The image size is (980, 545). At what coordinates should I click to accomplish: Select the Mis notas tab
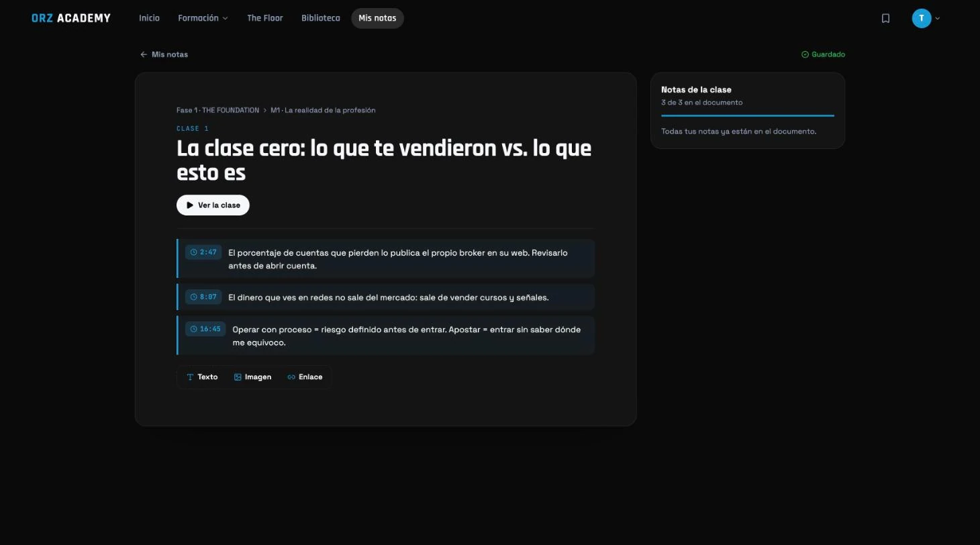click(377, 18)
